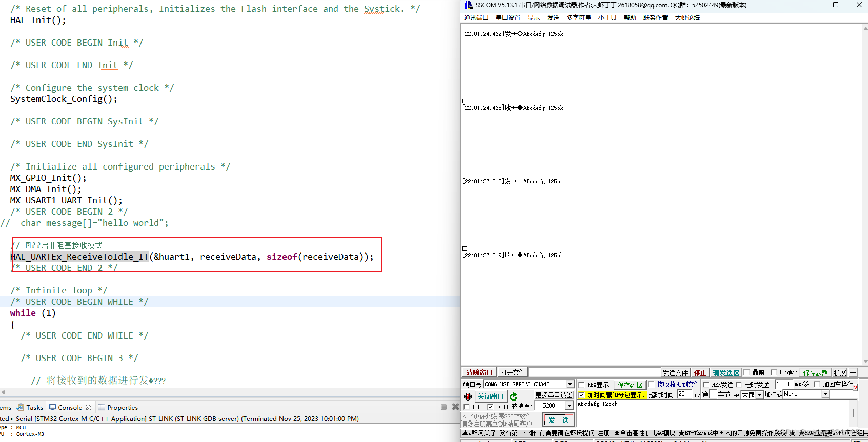Click the SSCOM app icon in title bar
The width and height of the screenshot is (868, 442).
468,5
